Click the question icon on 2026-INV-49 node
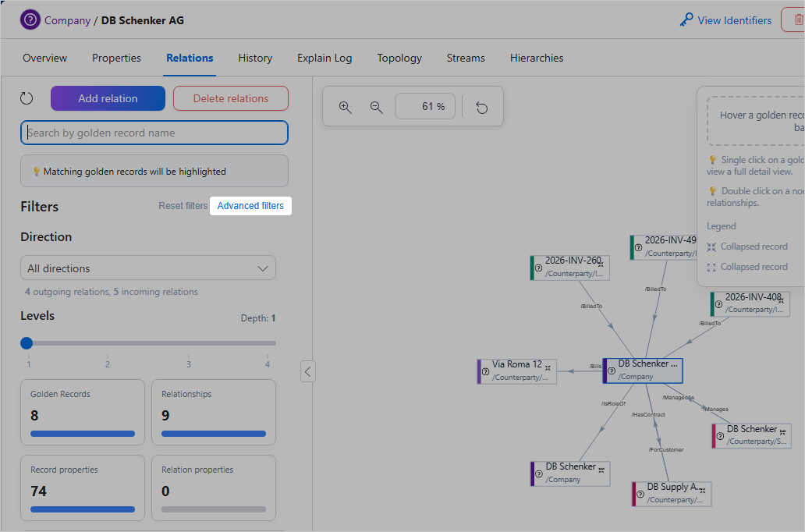 coord(638,247)
